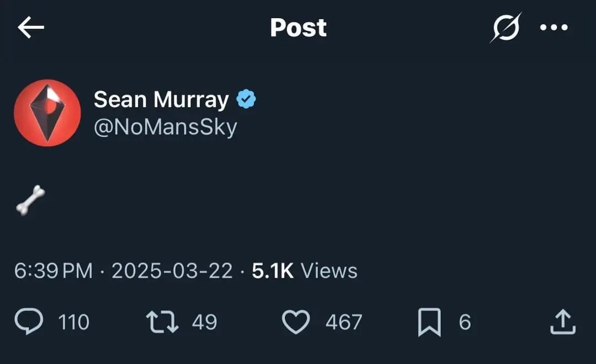Image resolution: width=596 pixels, height=364 pixels.
Task: Tap the 467 likes count
Action: tap(344, 322)
